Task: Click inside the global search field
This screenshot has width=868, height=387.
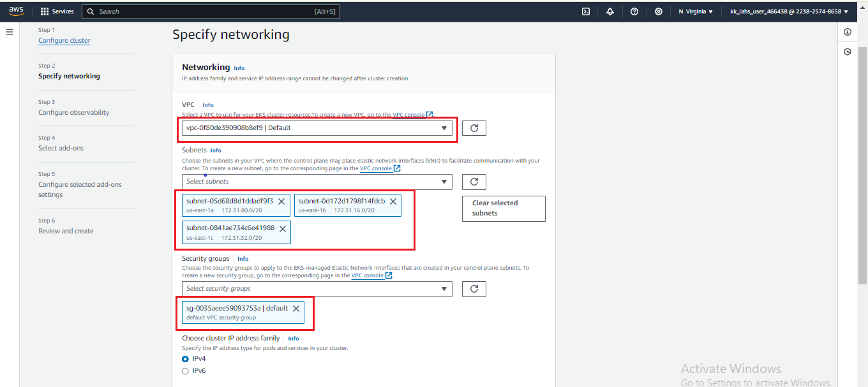Action: click(211, 11)
